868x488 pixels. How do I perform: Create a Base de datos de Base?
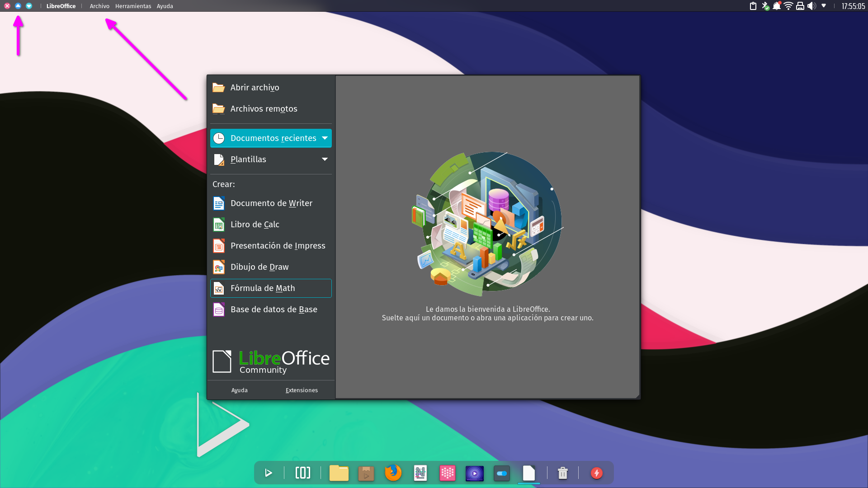coord(271,310)
